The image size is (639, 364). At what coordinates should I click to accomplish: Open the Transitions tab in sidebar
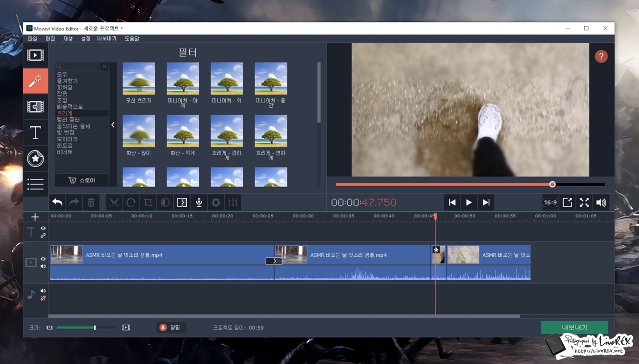(x=35, y=107)
